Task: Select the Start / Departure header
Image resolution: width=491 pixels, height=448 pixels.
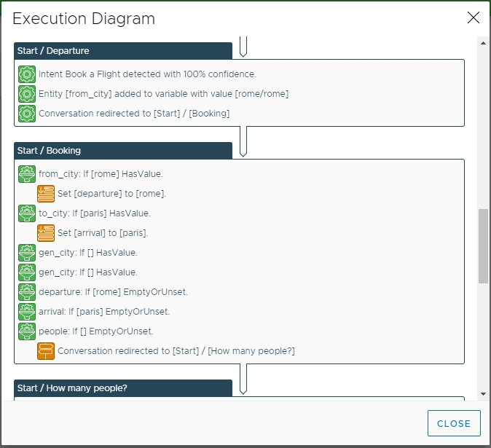Action: pos(122,51)
